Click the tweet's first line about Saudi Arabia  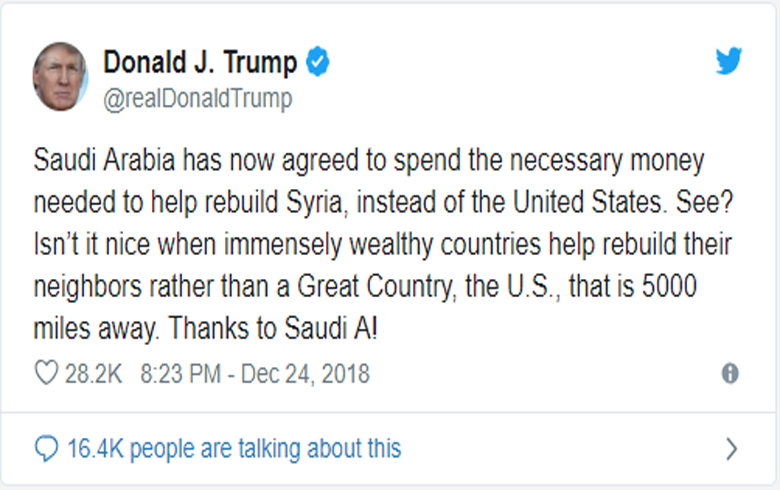coord(369,161)
